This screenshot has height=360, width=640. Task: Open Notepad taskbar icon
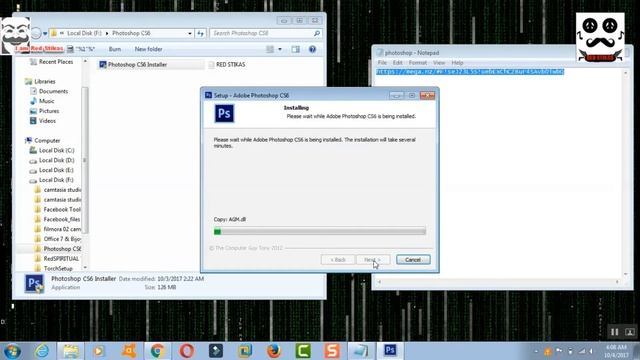click(361, 351)
